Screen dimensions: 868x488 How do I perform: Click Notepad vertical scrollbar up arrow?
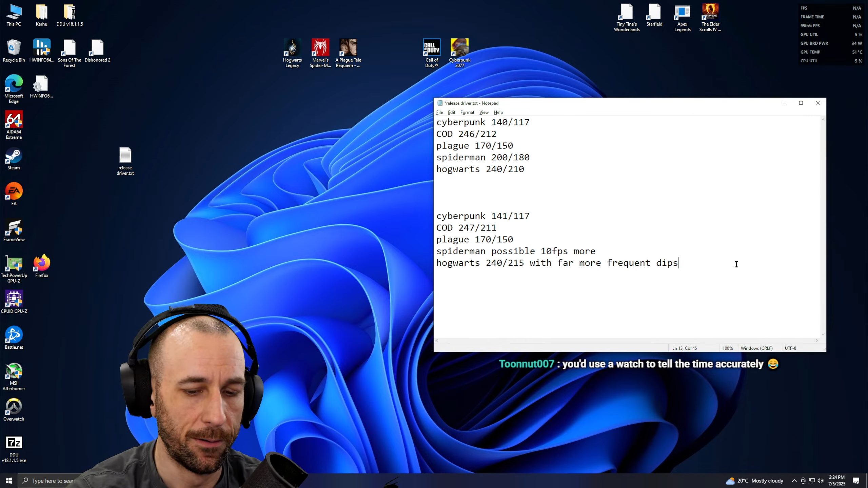click(823, 120)
